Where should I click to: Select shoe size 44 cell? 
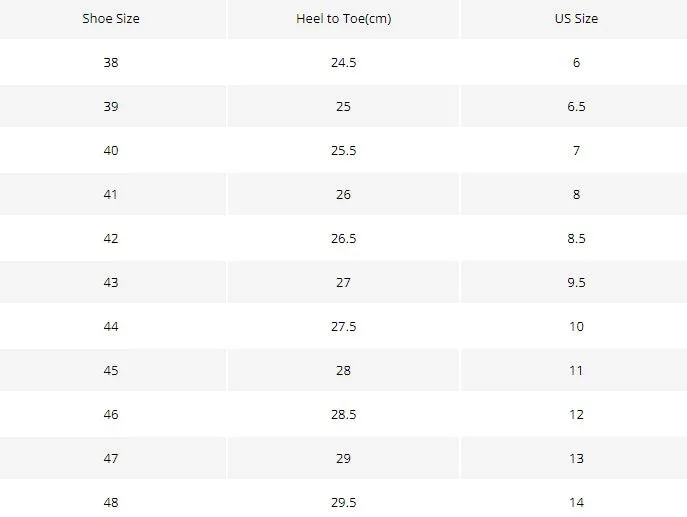click(x=111, y=326)
